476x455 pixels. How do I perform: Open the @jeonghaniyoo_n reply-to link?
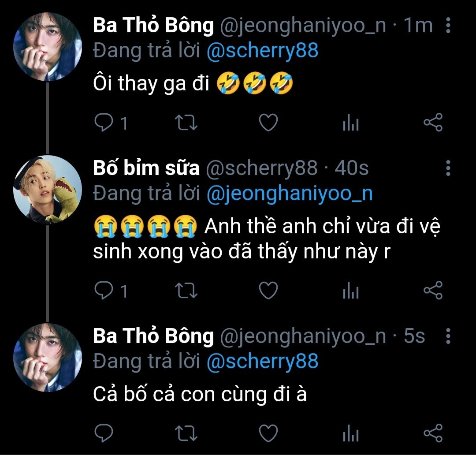(290, 193)
